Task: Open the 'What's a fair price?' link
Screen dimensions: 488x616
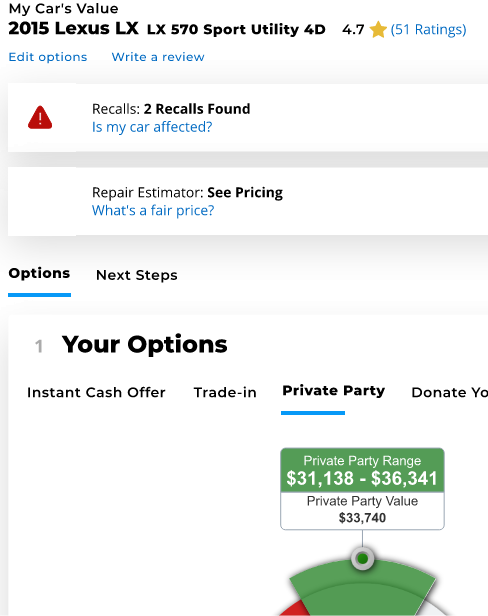Action: pos(153,211)
